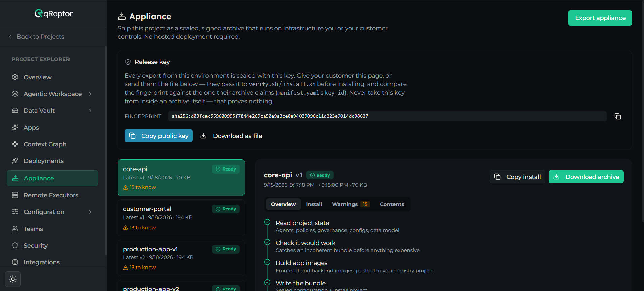Click '13 to know' on customer-portal card
644x291 pixels.
pos(139,228)
